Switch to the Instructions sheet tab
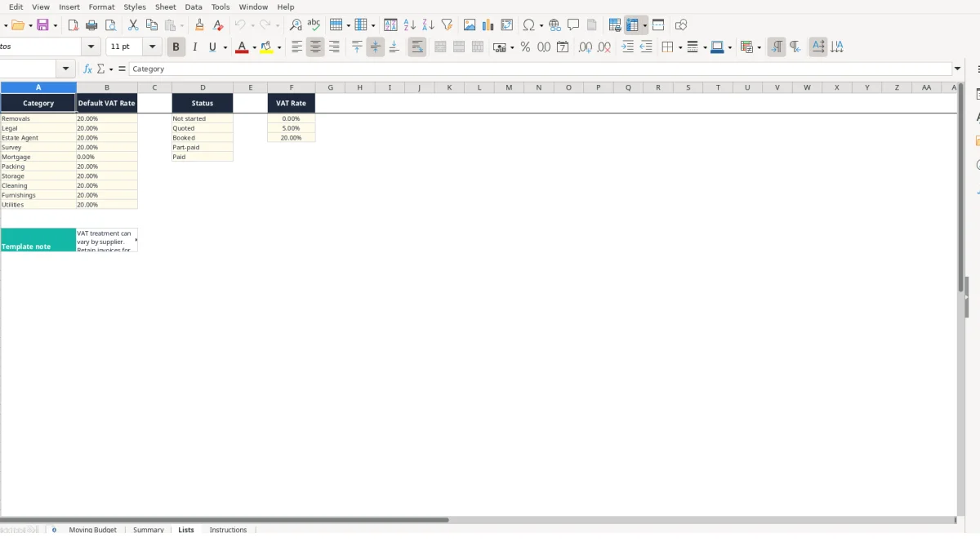Image resolution: width=980 pixels, height=551 pixels. pyautogui.click(x=228, y=530)
